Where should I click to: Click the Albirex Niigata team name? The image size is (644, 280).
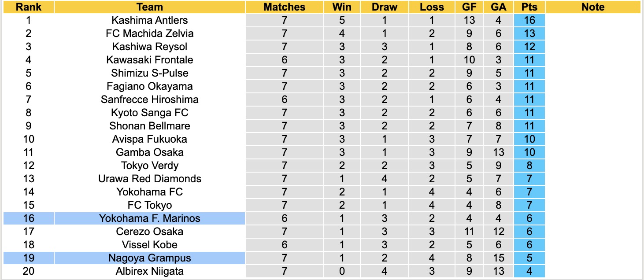coord(150,271)
